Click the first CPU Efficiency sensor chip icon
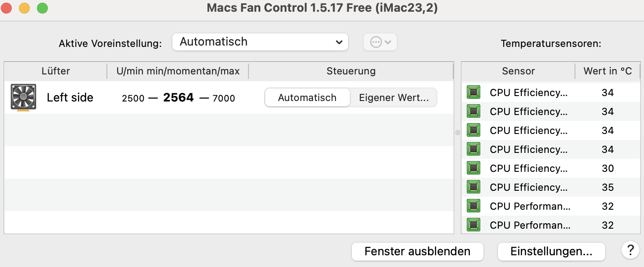This screenshot has height=267, width=644. point(474,92)
